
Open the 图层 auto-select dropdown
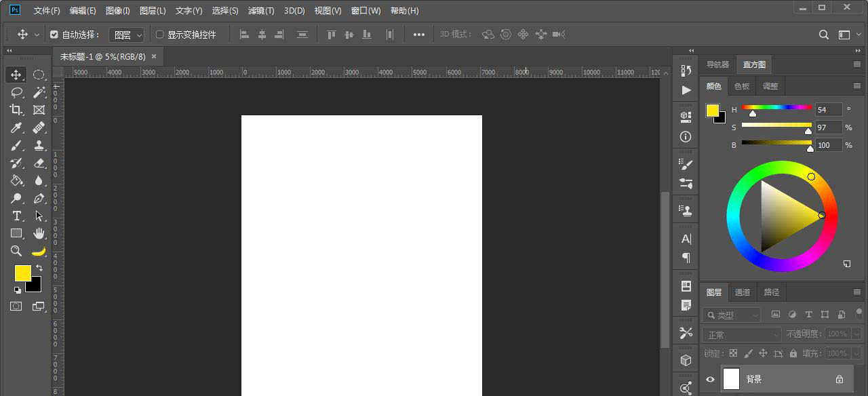[x=127, y=35]
